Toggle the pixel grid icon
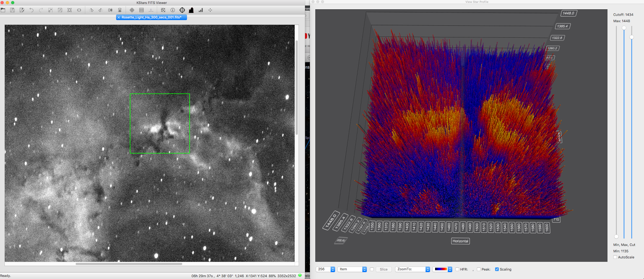This screenshot has width=644, height=279. click(141, 10)
